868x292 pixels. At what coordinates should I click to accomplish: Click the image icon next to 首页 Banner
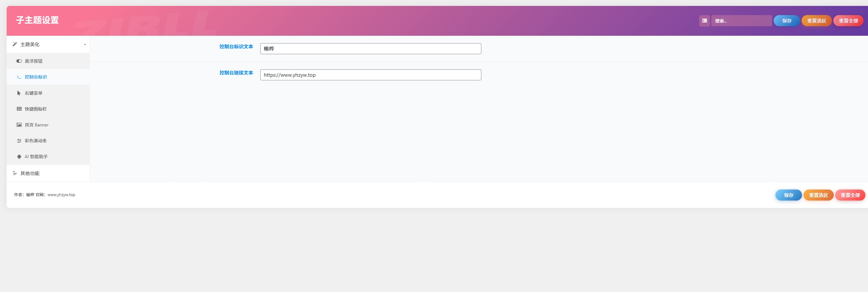[19, 125]
